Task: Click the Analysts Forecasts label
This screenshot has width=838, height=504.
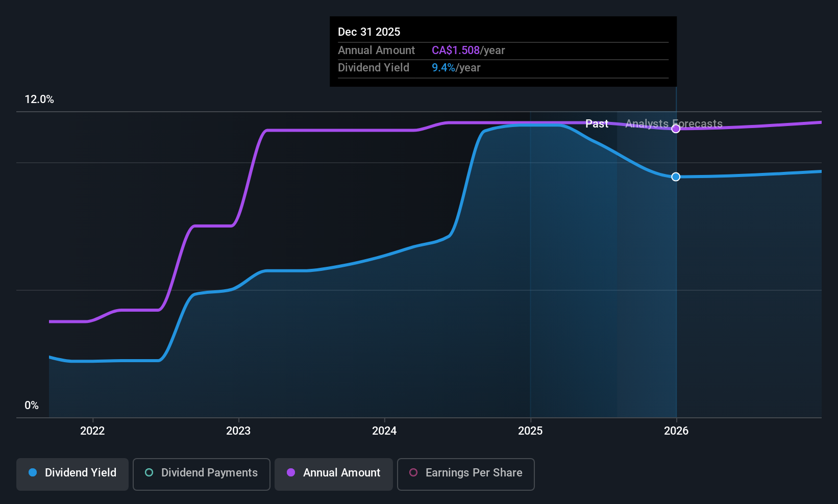Action: [674, 123]
